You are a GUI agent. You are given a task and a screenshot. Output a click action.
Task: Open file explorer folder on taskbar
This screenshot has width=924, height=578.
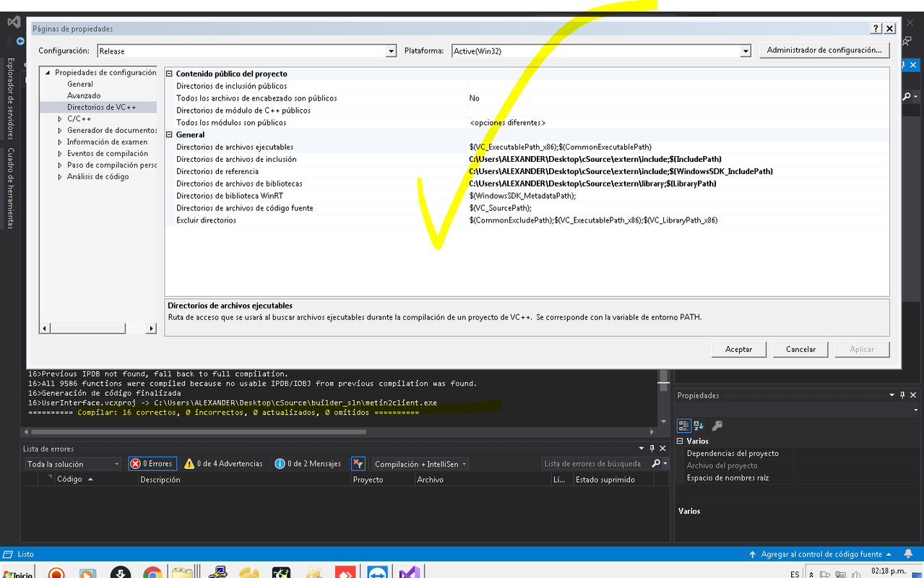pos(183,574)
